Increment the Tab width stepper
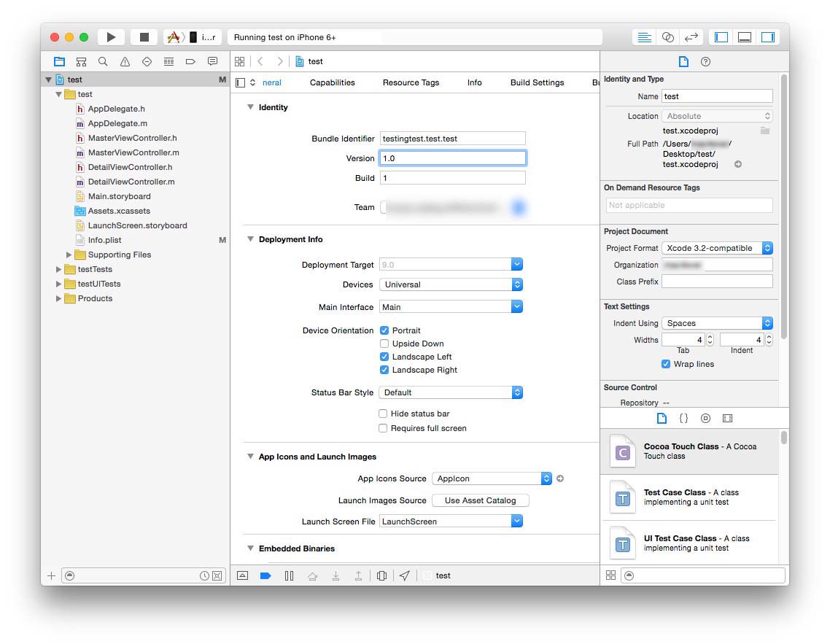830x644 pixels. coord(710,336)
